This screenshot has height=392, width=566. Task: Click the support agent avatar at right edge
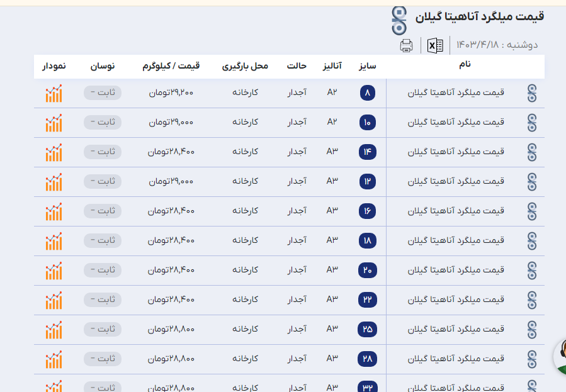(x=559, y=356)
